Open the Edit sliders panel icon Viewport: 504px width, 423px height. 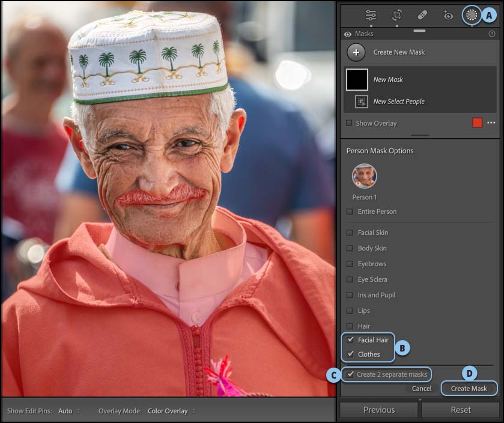(371, 15)
